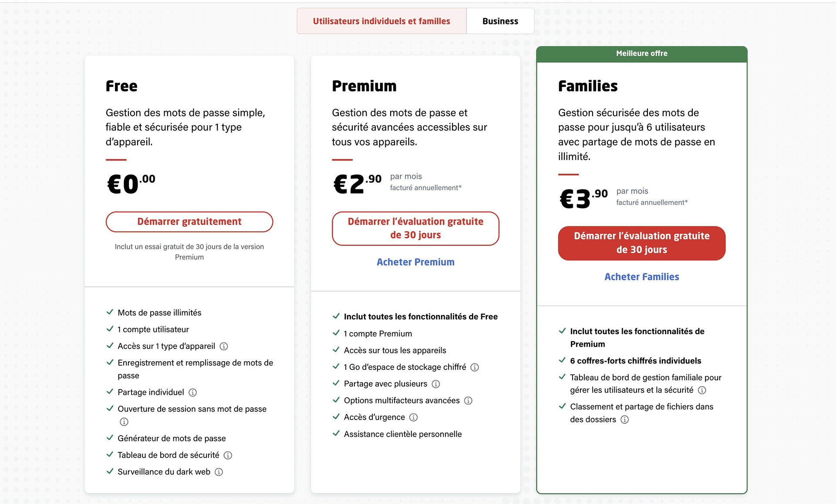Switch to the Business tab
Image resolution: width=836 pixels, height=504 pixels.
coord(500,21)
